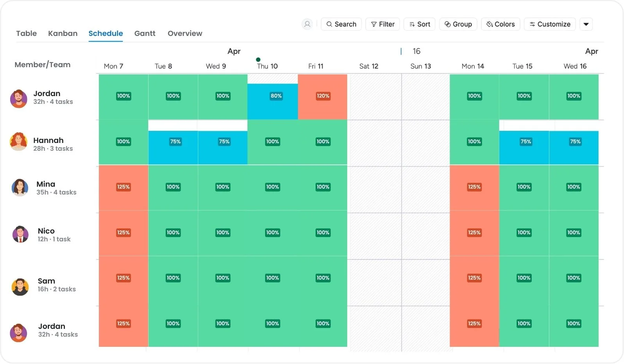Open the Filter options
Image resolution: width=624 pixels, height=364 pixels.
(x=383, y=24)
